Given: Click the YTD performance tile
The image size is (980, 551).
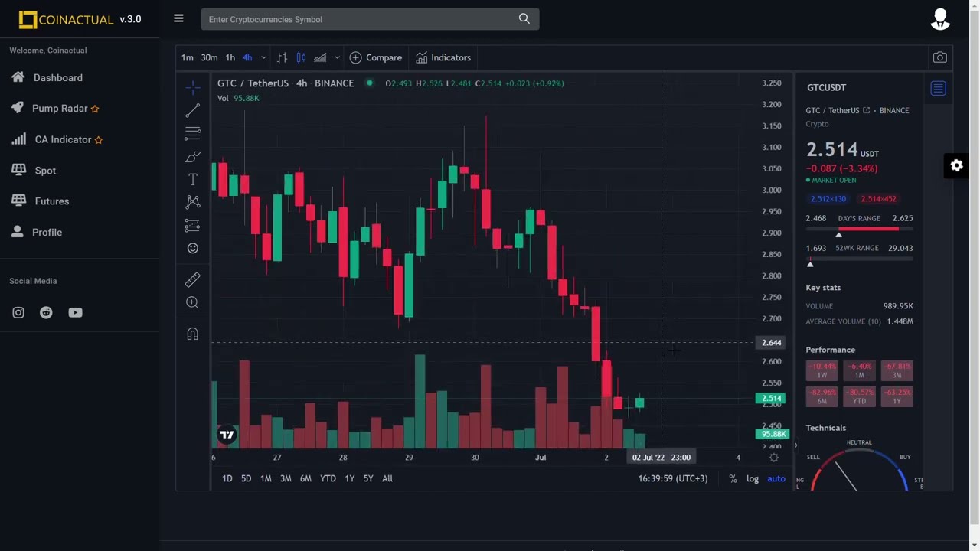Looking at the screenshot, I should (x=859, y=396).
